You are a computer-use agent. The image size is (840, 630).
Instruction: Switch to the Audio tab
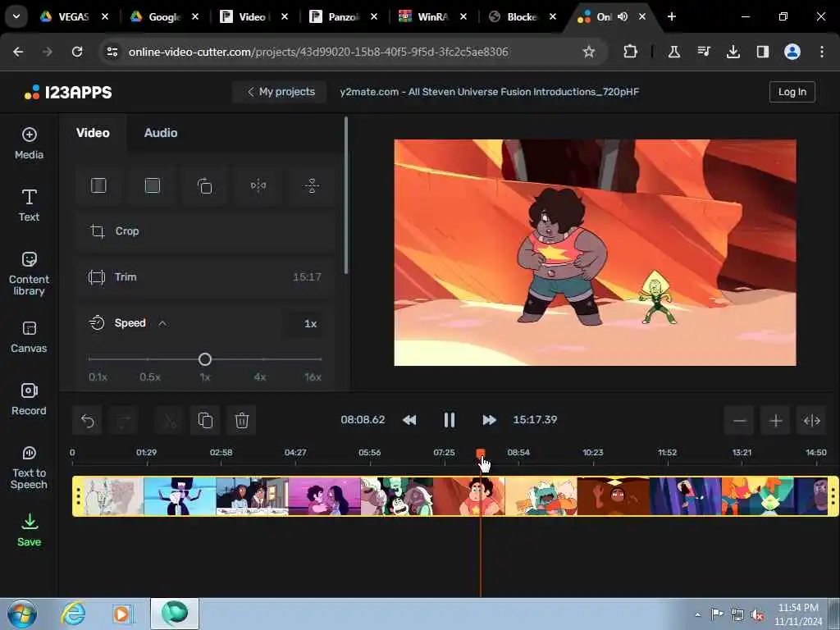click(x=160, y=133)
